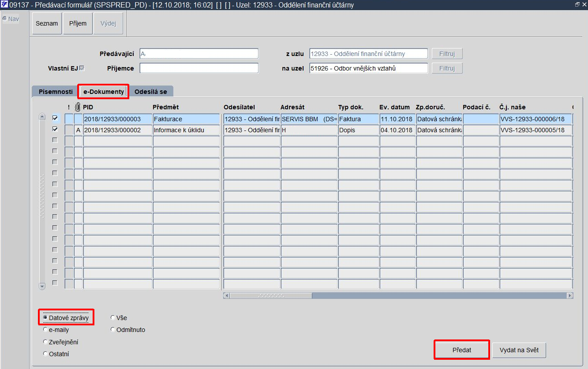Uncheck the checkbox for Informace k úklidu row
Screen dimensions: 588x369
pos(55,129)
